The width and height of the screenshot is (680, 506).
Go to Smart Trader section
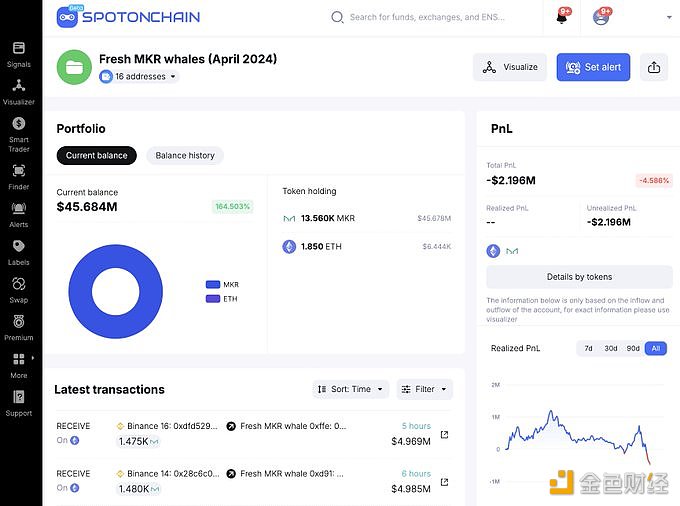tap(19, 130)
